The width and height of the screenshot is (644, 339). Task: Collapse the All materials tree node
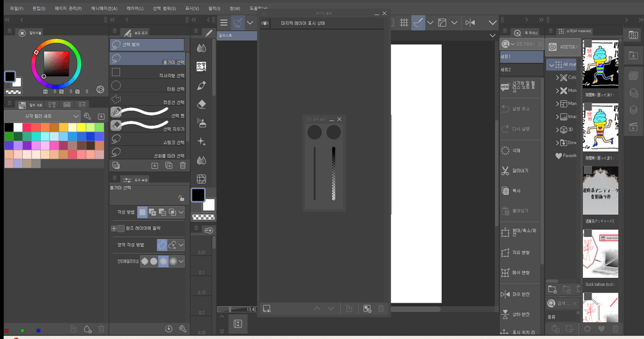(551, 65)
